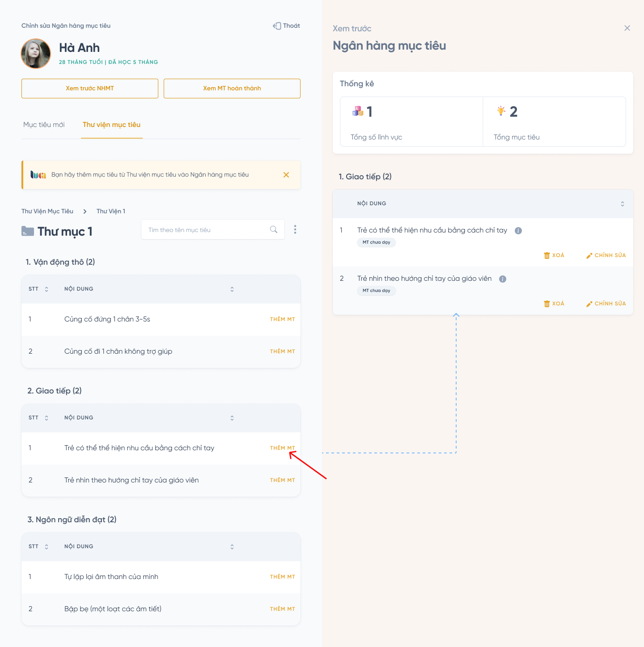
Task: Delete first goal with XOÁ trash icon
Action: click(x=547, y=255)
